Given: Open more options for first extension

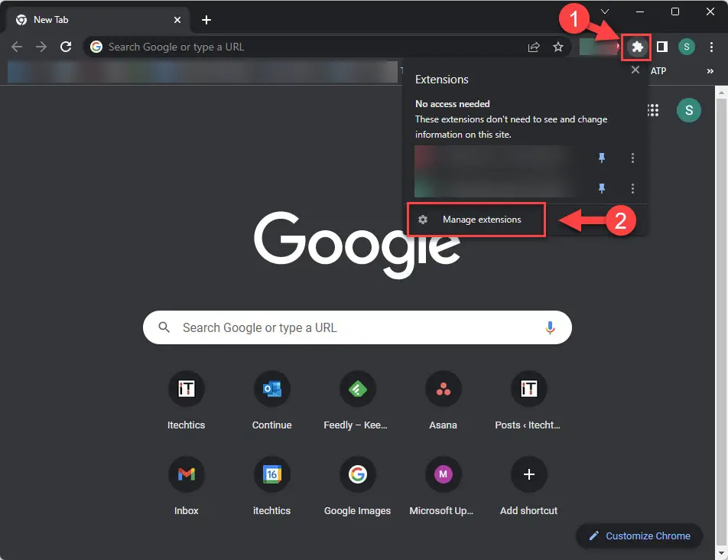Looking at the screenshot, I should point(632,158).
